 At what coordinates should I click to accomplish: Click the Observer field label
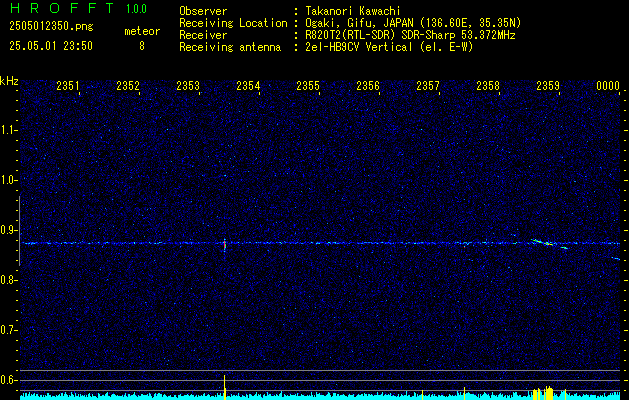click(203, 11)
